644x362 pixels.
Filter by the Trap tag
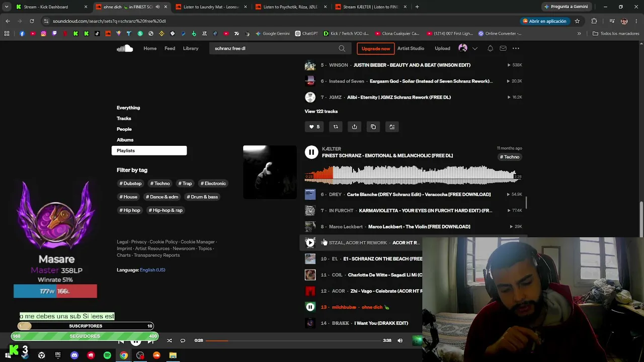(185, 184)
